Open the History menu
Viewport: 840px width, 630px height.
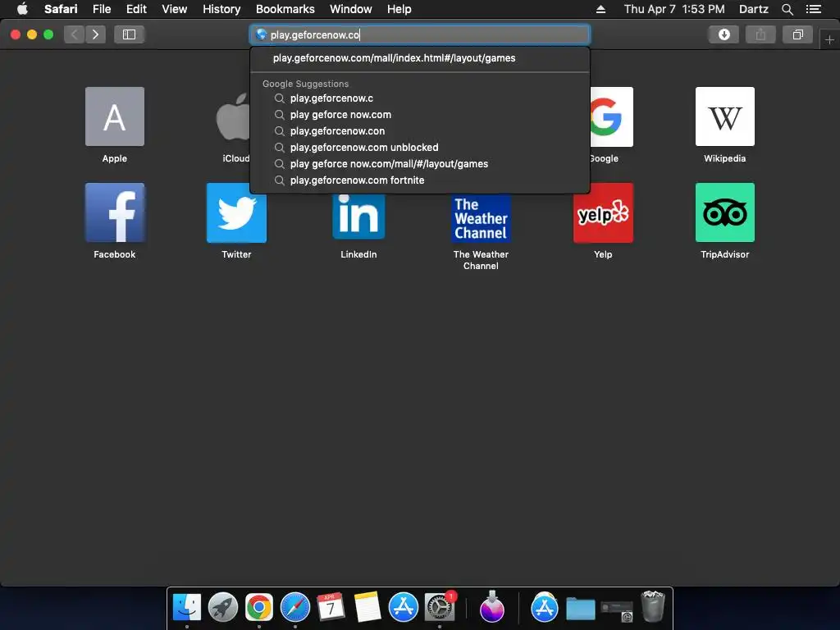pos(221,9)
